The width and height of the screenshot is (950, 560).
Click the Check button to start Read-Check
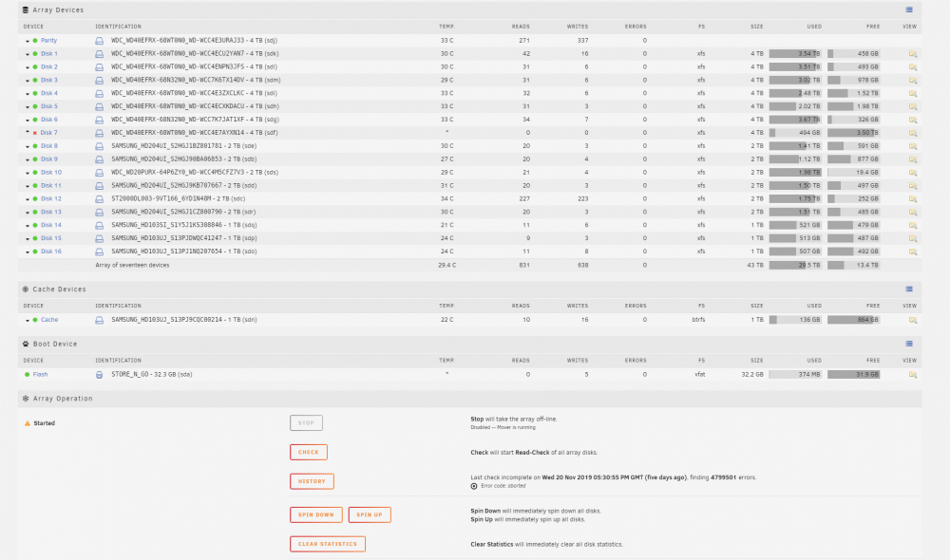click(309, 452)
